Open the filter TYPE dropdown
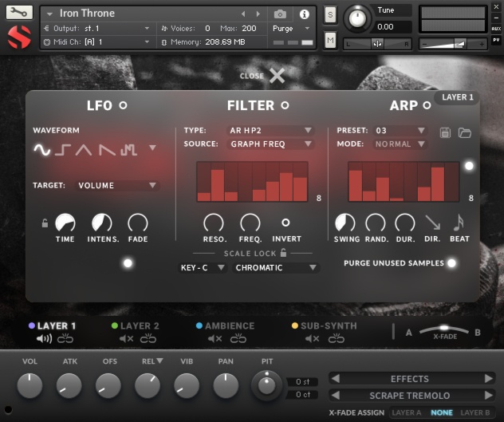This screenshot has width=504, height=422. 271,131
